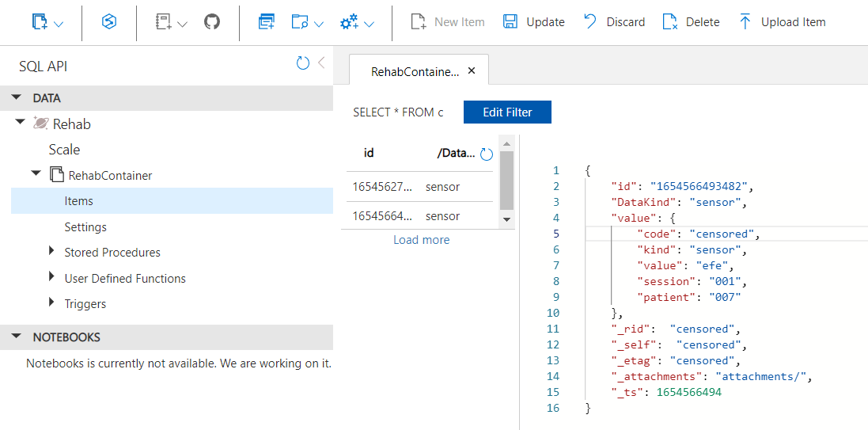Click the Synapse Link icon

coord(109,22)
